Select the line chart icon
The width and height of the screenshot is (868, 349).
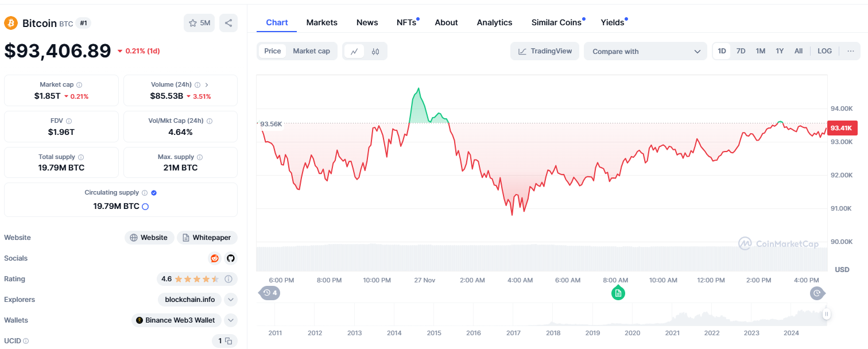(x=354, y=51)
